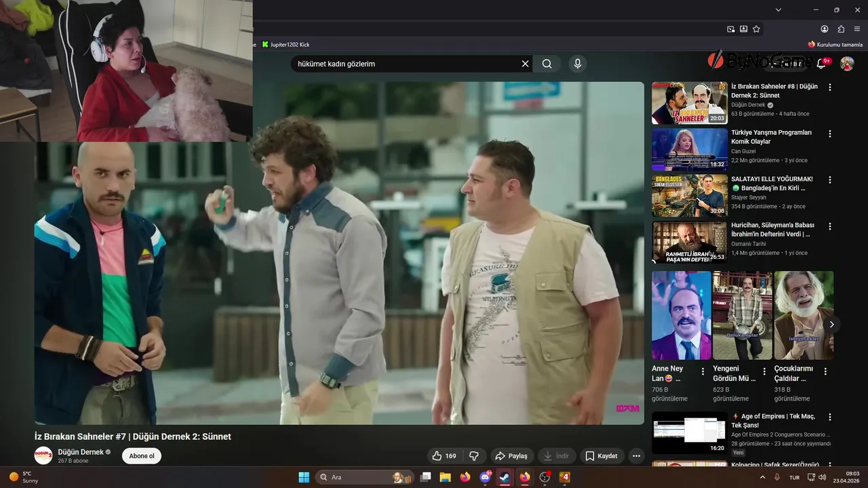The image size is (868, 488).
Task: Show next shorts with right arrow
Action: click(831, 325)
